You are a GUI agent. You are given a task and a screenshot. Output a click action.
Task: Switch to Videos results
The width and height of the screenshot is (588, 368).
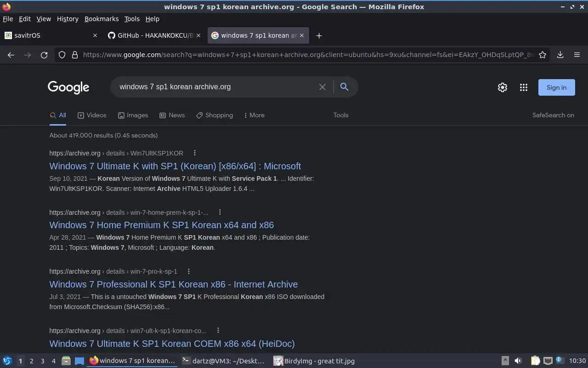(x=92, y=115)
